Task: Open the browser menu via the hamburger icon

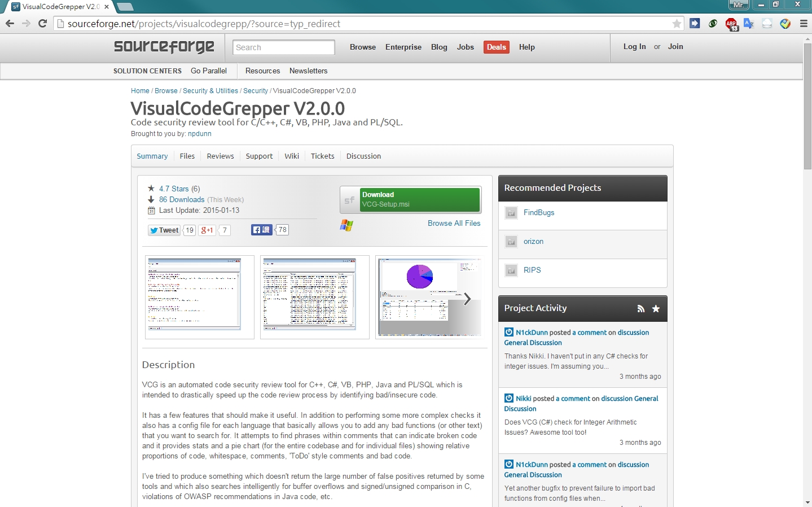Action: 804,24
